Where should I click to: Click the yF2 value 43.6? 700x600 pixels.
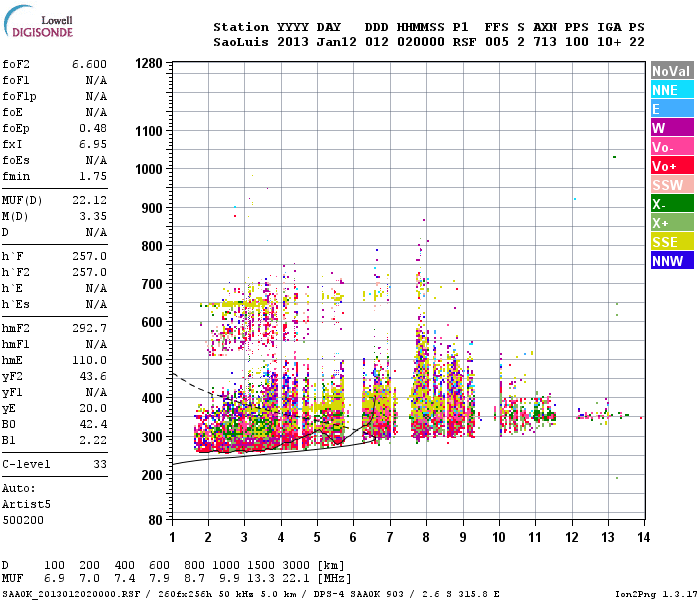point(93,376)
